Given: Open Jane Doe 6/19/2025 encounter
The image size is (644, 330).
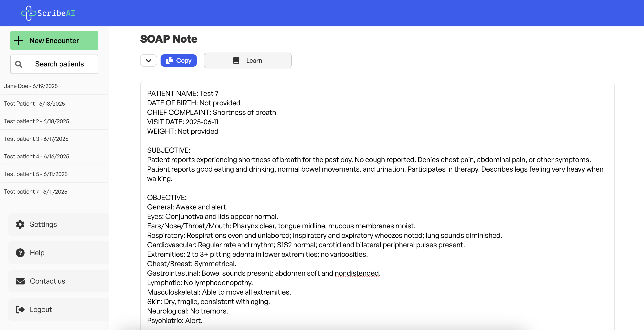Looking at the screenshot, I should [31, 86].
